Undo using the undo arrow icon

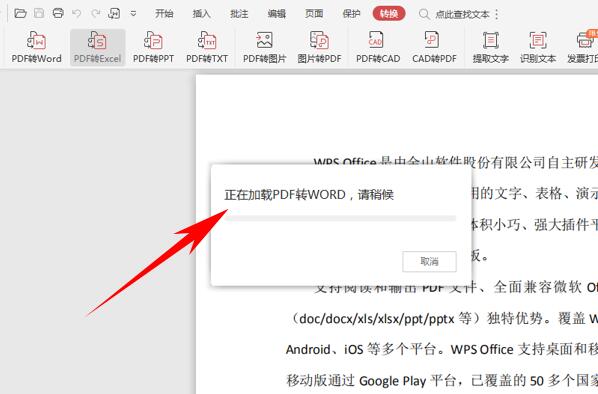point(77,14)
